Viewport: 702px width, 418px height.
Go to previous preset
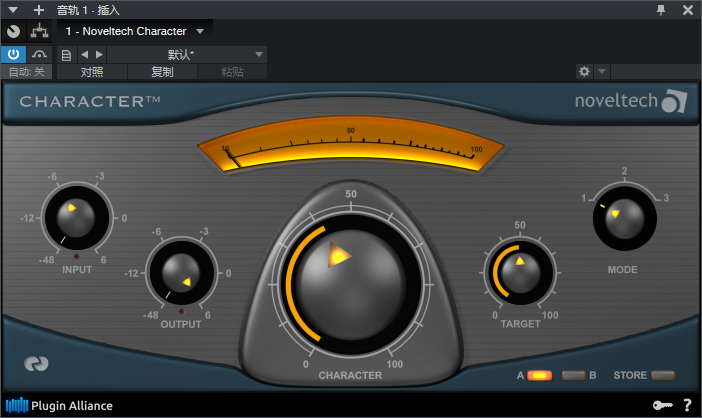pos(84,55)
